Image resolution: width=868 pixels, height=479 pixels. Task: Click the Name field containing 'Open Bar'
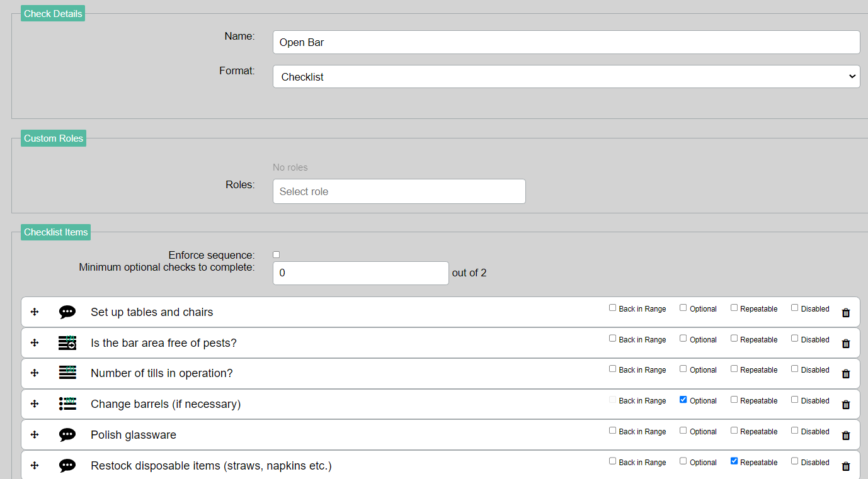pos(566,43)
